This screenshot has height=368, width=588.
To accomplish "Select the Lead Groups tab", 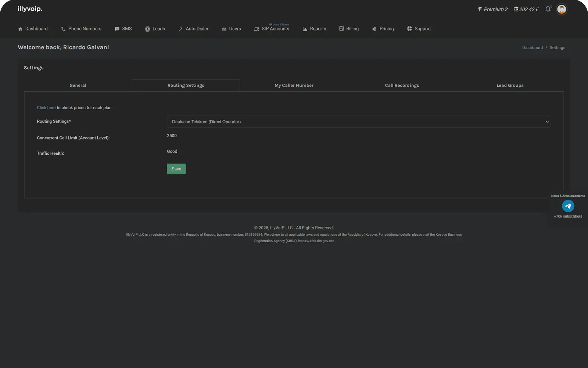I will [x=510, y=85].
